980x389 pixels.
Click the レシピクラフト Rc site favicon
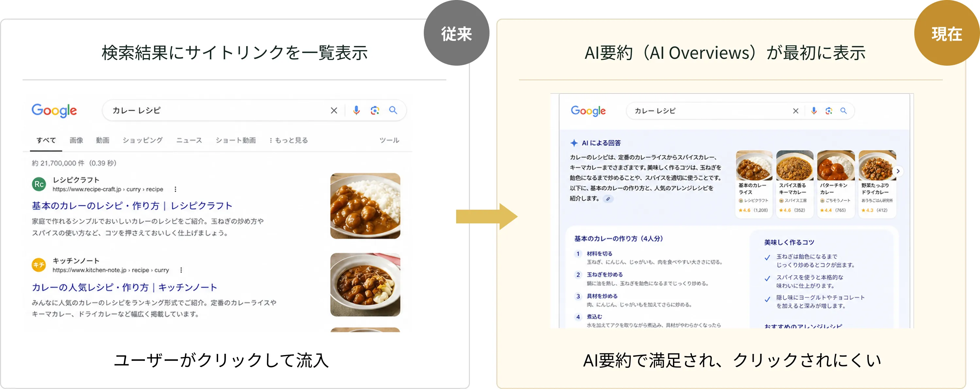[x=39, y=184]
